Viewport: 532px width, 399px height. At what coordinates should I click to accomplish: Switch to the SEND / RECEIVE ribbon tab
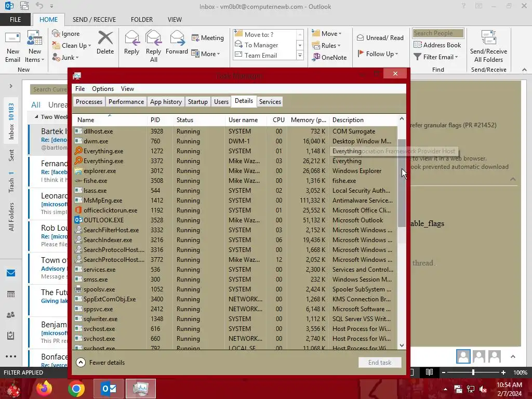pos(94,20)
